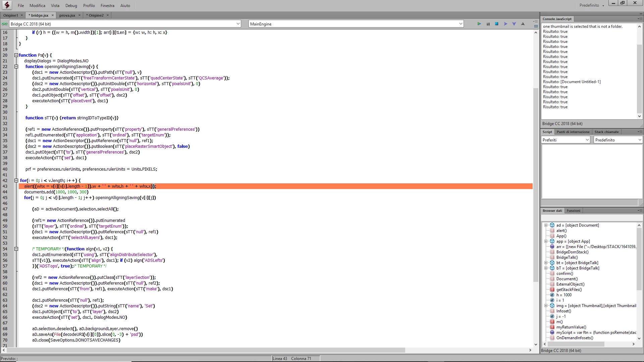Viewport: 644px width, 362px height.
Task: Open the Console JavaScript panel flyout menu
Action: (640, 19)
